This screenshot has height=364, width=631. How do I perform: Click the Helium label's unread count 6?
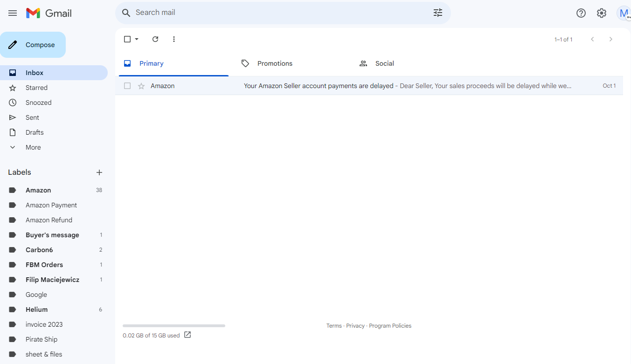tap(100, 309)
